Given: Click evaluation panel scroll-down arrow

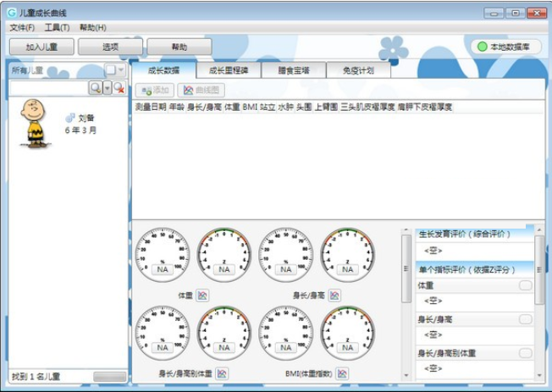Looking at the screenshot, I should [539, 375].
